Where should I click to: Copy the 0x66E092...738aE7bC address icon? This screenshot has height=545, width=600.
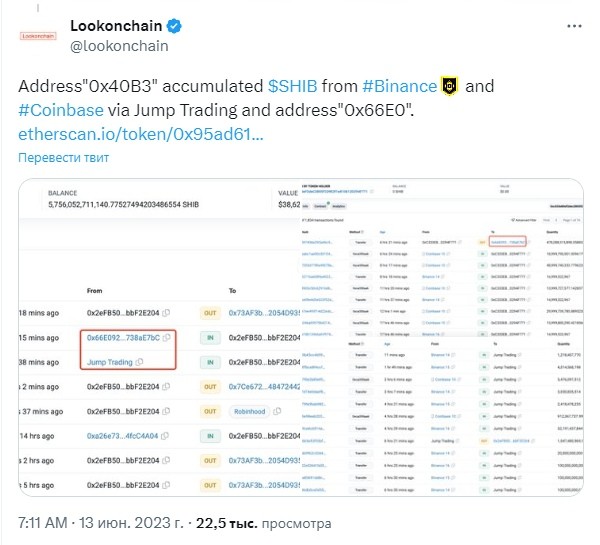[166, 338]
